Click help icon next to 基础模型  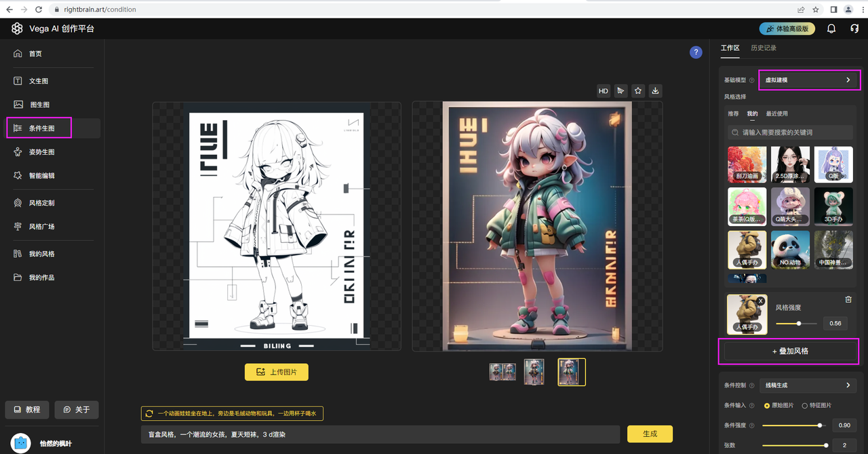751,80
